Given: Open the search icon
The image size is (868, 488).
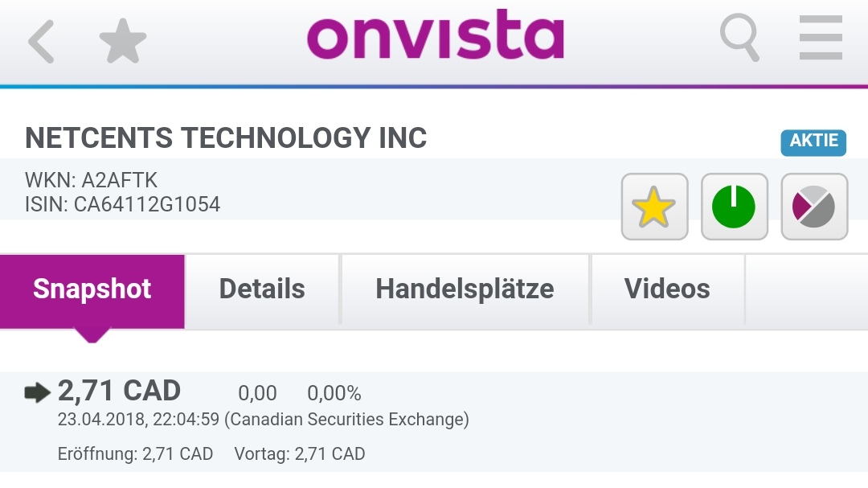Looking at the screenshot, I should 739,37.
